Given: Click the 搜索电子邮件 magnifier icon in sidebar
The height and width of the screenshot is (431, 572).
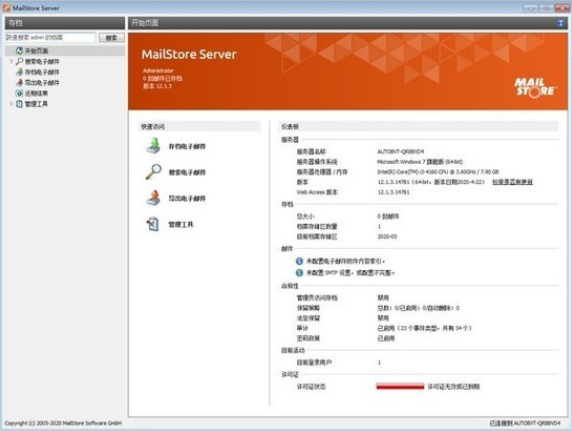Looking at the screenshot, I should (x=19, y=61).
